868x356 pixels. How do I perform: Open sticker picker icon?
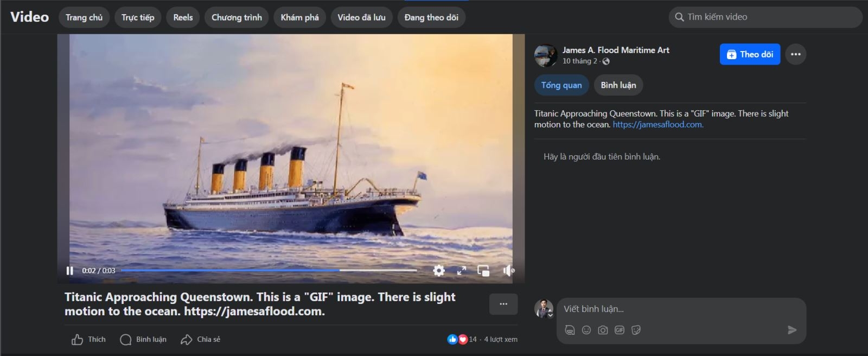636,330
